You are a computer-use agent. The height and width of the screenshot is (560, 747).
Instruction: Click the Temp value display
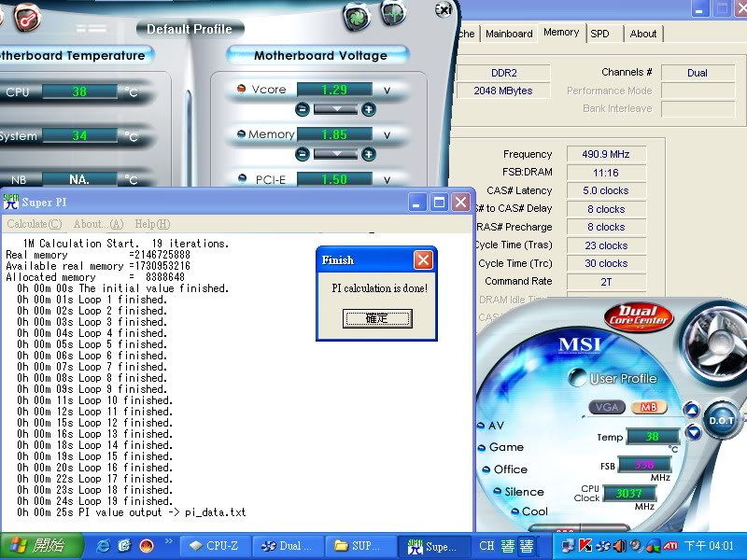[x=653, y=436]
